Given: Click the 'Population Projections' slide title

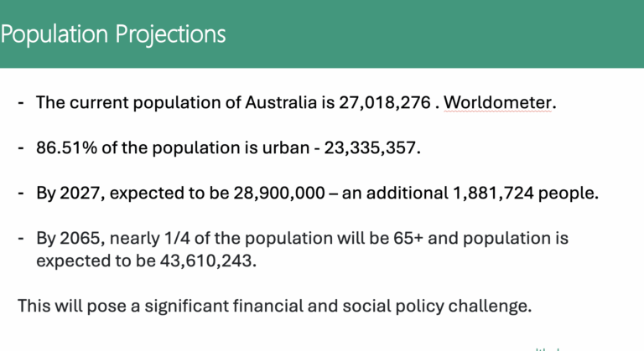Looking at the screenshot, I should (x=113, y=34).
